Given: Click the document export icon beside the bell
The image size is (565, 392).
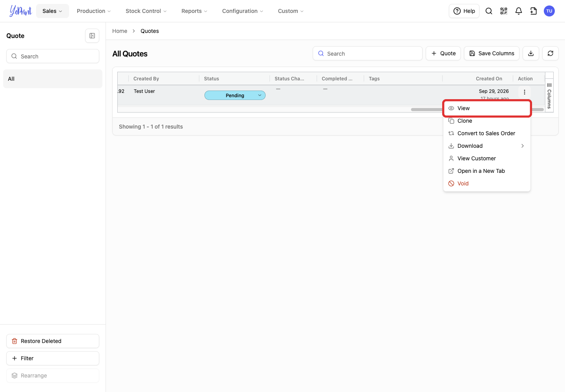Looking at the screenshot, I should 534,11.
